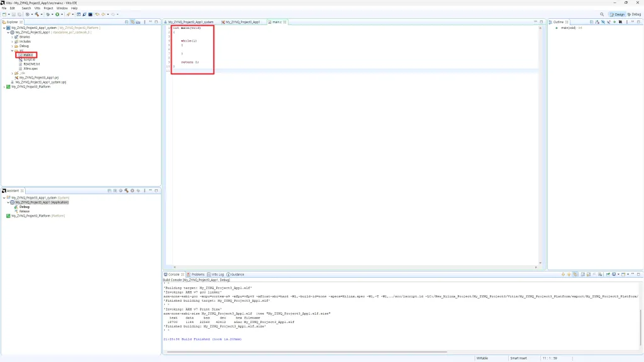Click Build hammer icon in Assistant toolbar
644x362 pixels.
tap(126, 191)
